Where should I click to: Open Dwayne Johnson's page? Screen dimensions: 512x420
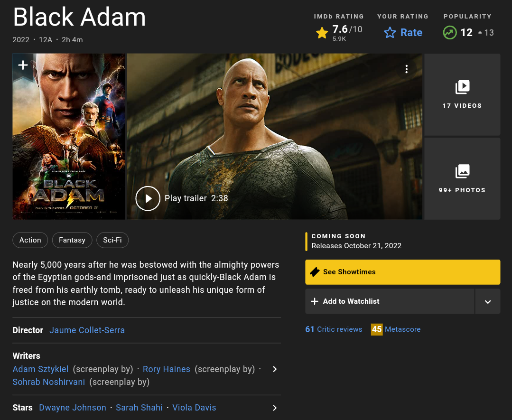click(73, 408)
